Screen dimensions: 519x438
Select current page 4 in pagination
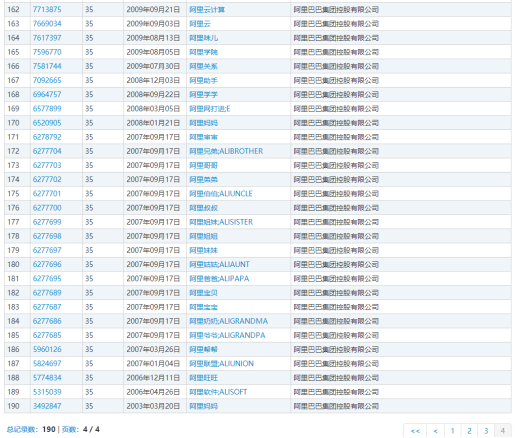pos(503,431)
